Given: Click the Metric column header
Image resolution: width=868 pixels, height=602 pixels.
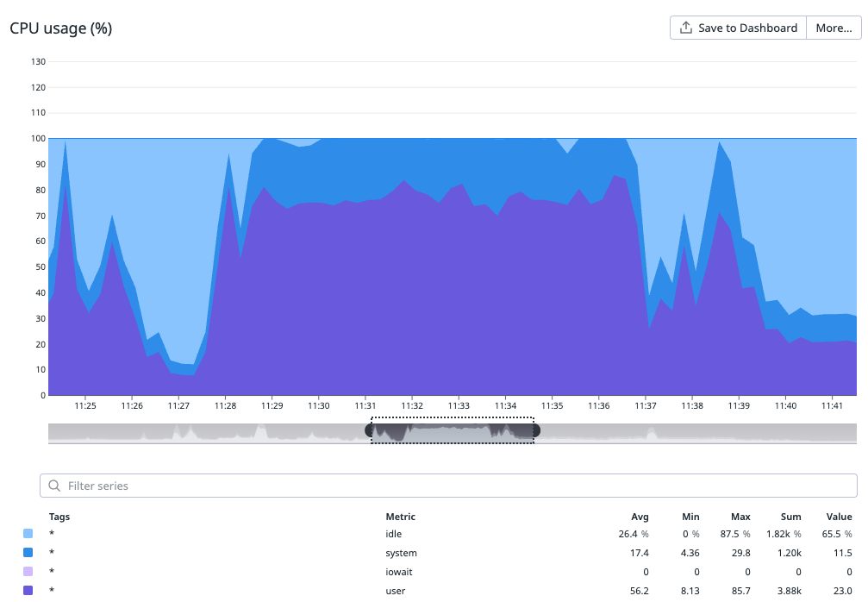Looking at the screenshot, I should tap(401, 517).
